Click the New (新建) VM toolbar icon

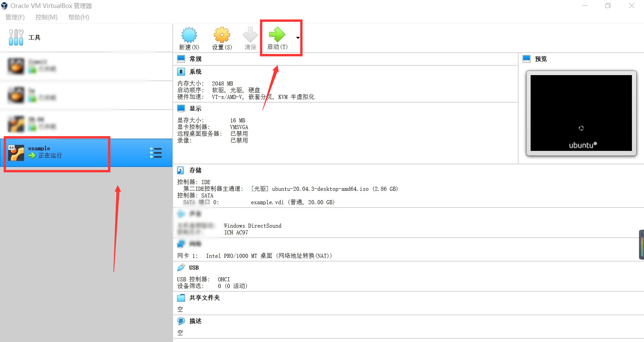point(189,35)
